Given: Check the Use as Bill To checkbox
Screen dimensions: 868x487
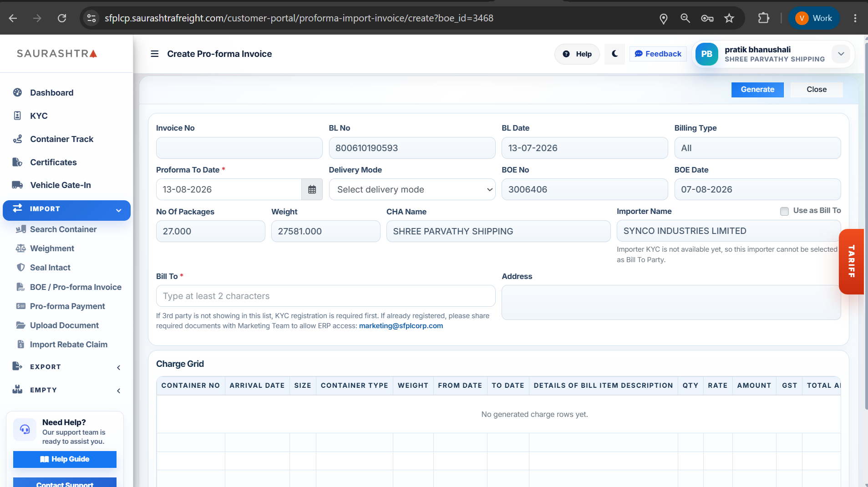Looking at the screenshot, I should (x=784, y=211).
